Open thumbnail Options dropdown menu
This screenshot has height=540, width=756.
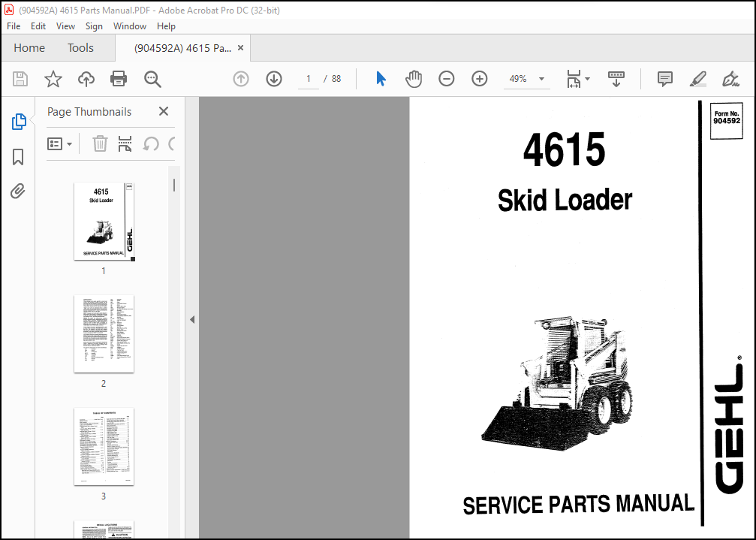tap(60, 143)
